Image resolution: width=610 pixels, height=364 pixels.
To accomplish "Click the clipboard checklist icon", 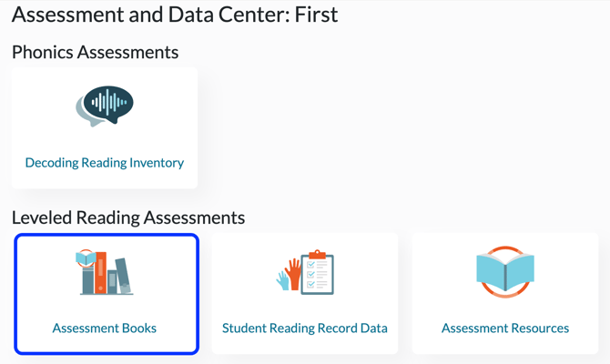I will coord(318,272).
